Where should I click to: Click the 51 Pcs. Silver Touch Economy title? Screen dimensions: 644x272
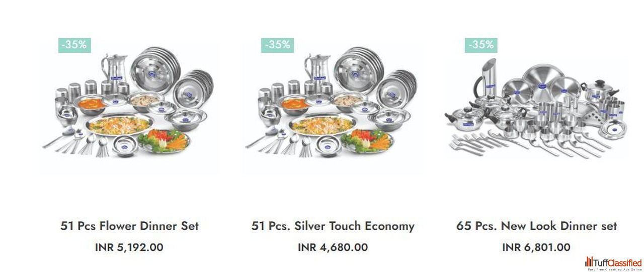333,226
